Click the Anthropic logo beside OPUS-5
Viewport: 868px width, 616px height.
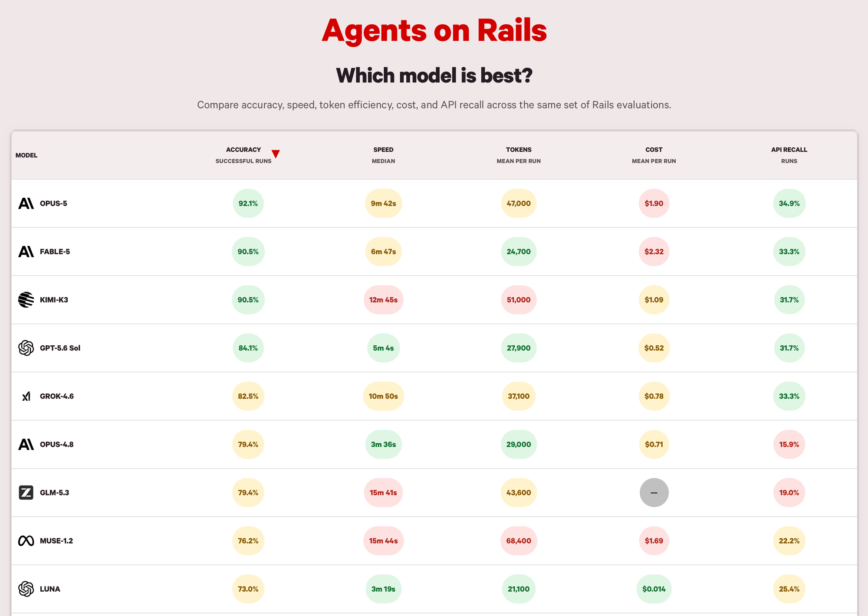[26, 203]
